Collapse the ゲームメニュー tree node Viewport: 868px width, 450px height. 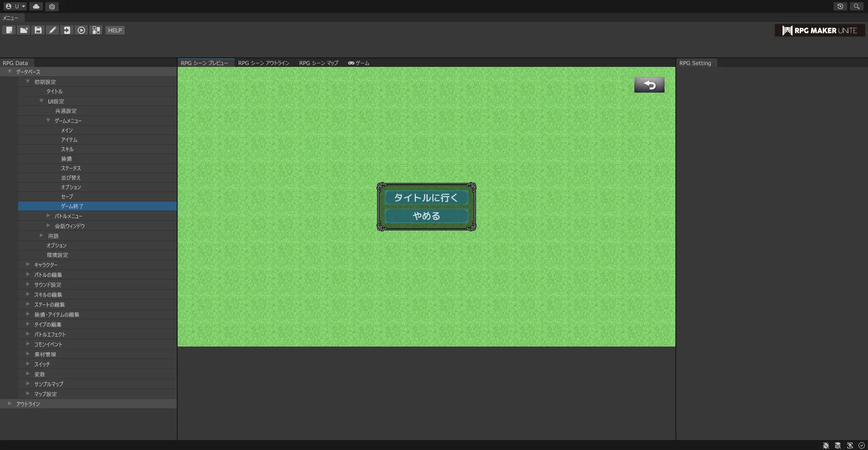click(x=48, y=120)
